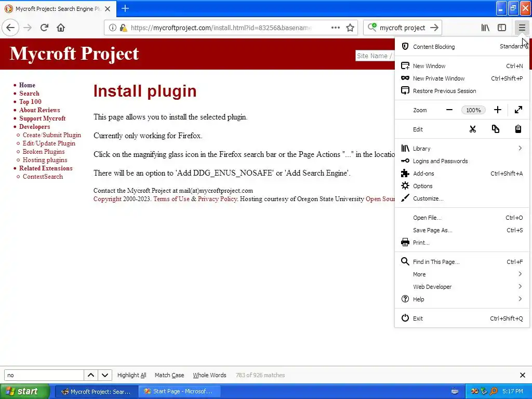Select Restore Previous Session
Screen dimensions: 532x399
point(462,91)
